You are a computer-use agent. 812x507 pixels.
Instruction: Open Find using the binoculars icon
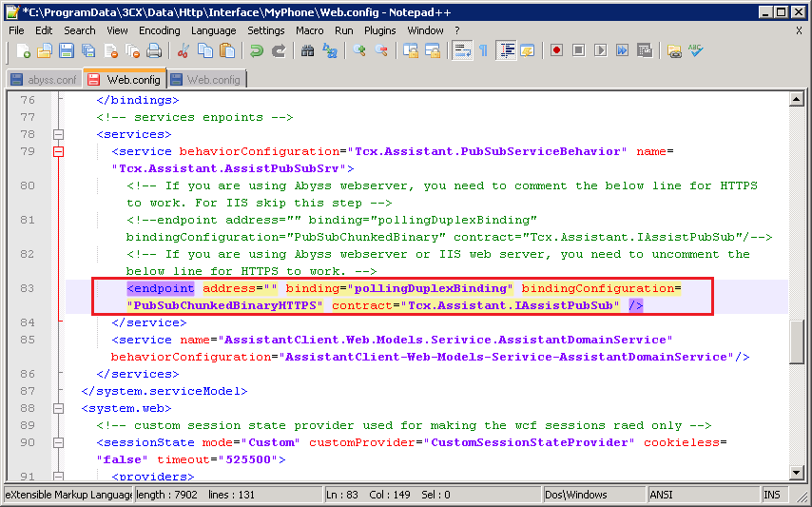point(308,50)
